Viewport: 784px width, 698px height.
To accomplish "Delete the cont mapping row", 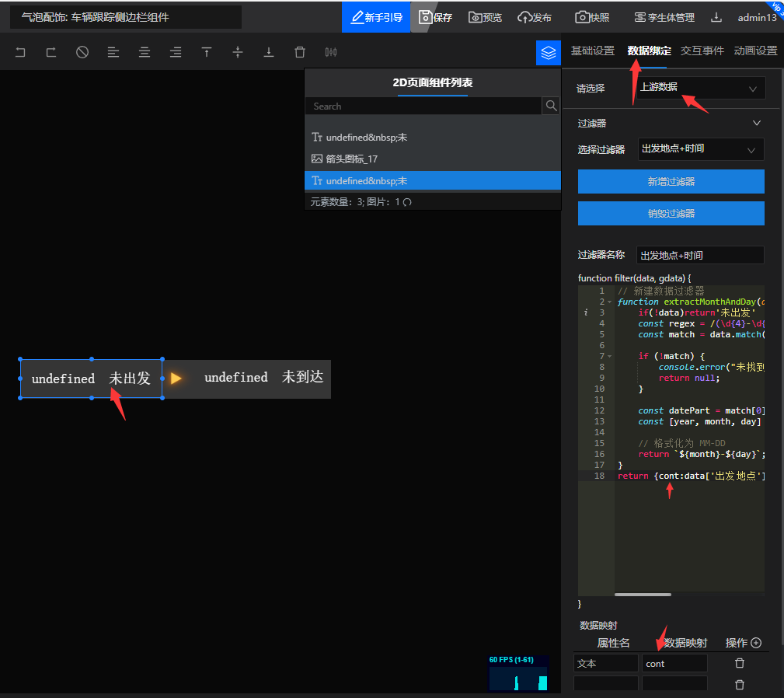I will (x=740, y=663).
